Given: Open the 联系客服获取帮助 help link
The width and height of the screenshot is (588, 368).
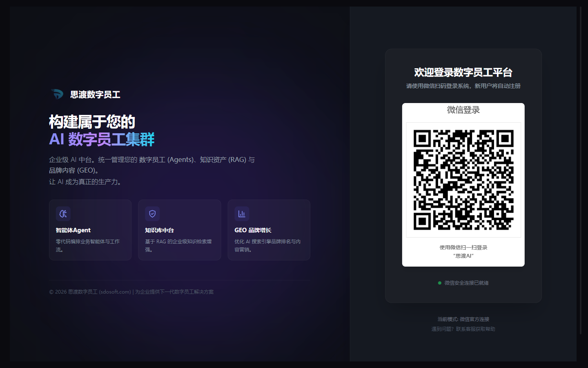Looking at the screenshot, I should coord(475,329).
